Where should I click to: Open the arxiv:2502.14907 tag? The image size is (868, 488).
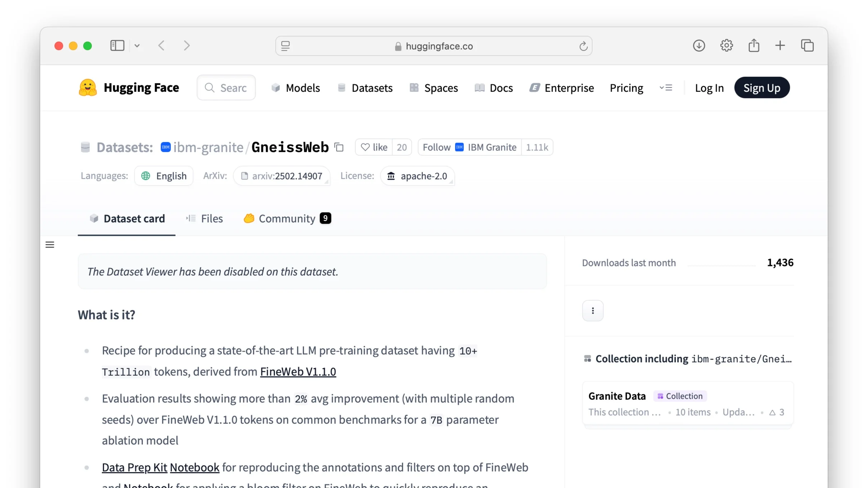pos(282,176)
